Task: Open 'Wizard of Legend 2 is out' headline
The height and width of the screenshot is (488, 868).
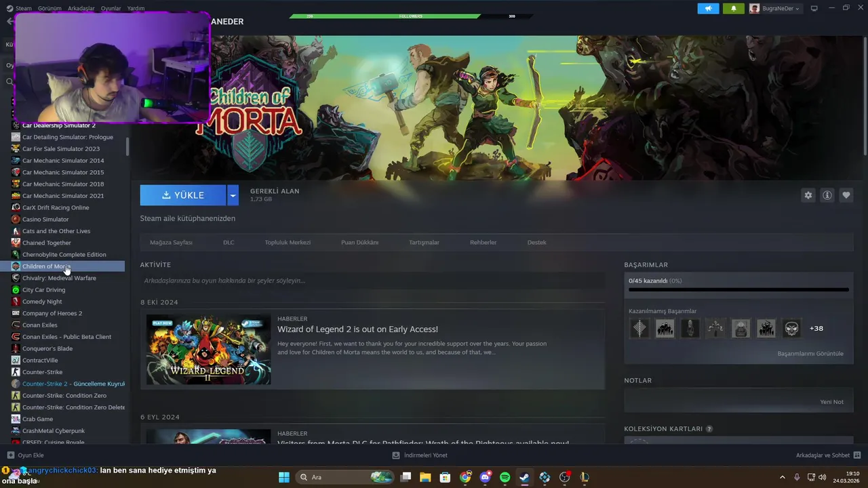Action: click(x=357, y=329)
